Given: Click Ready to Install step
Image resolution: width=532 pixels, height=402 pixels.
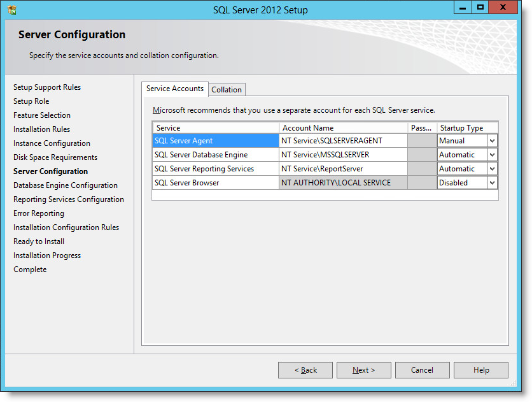Looking at the screenshot, I should tap(39, 241).
